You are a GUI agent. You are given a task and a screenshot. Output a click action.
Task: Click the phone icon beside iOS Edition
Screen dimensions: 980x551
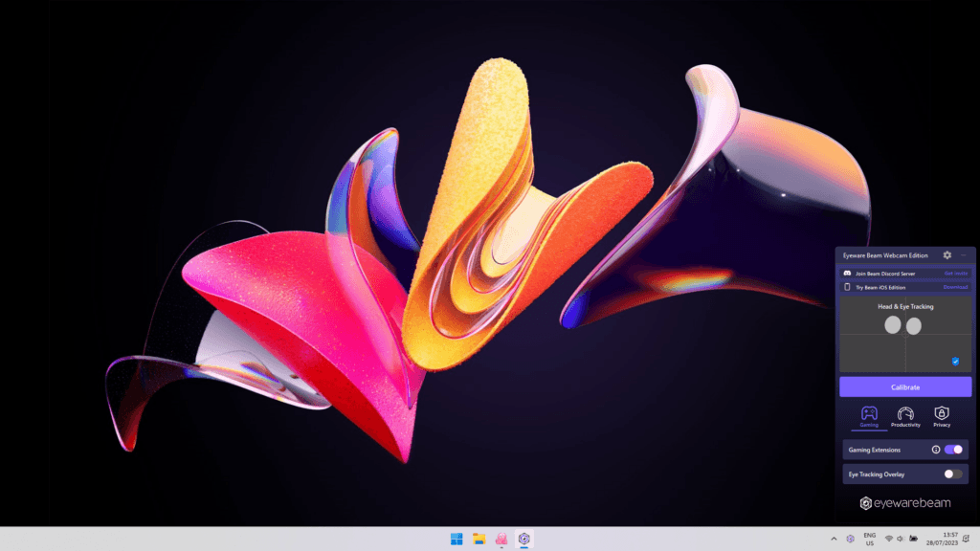click(847, 287)
